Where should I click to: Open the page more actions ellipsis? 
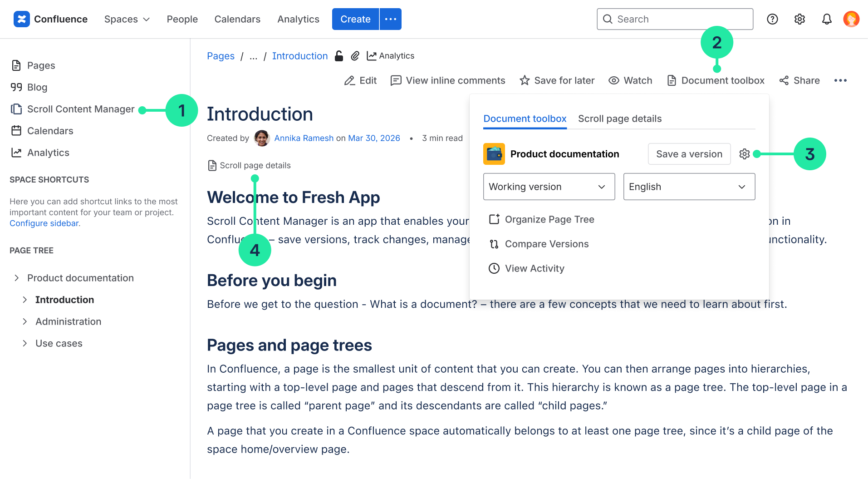pos(840,80)
